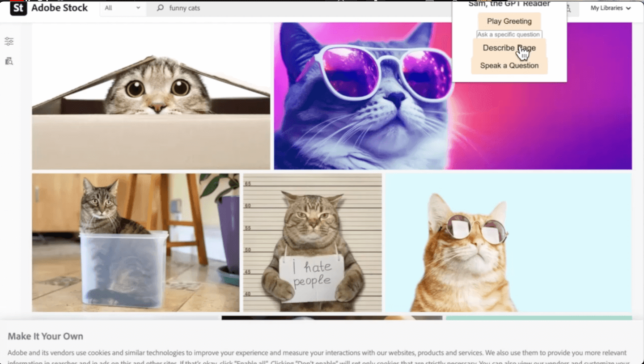Click the Adobe Stock wordmark in the header
This screenshot has width=644, height=364.
coord(59,8)
